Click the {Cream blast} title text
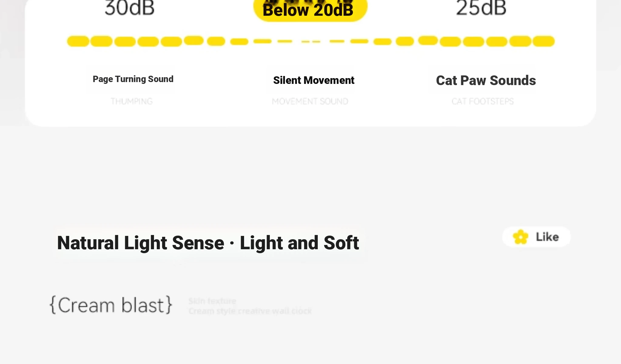Image resolution: width=621 pixels, height=364 pixels. [111, 305]
